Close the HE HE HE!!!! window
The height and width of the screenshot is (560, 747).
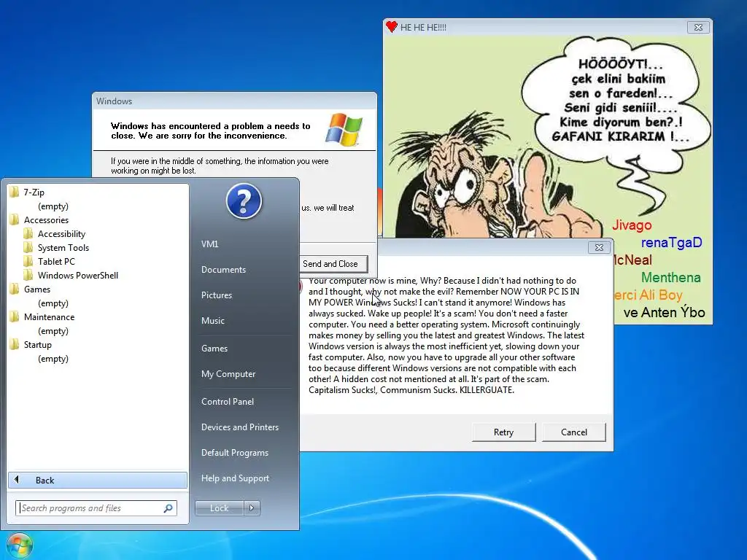698,28
